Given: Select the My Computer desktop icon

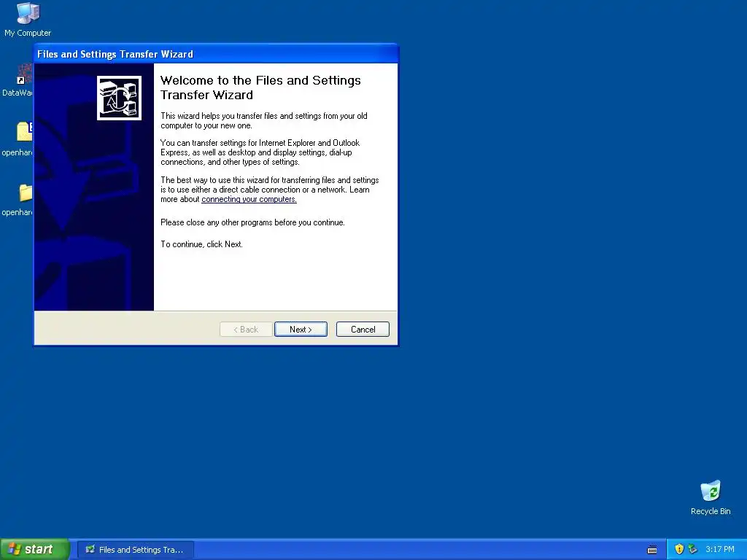Looking at the screenshot, I should point(28,20).
